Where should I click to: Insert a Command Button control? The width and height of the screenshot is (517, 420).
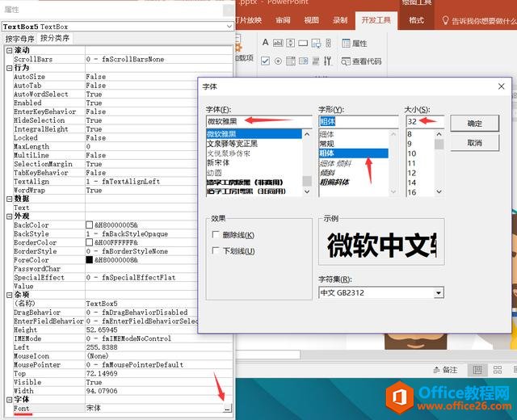pos(303,43)
